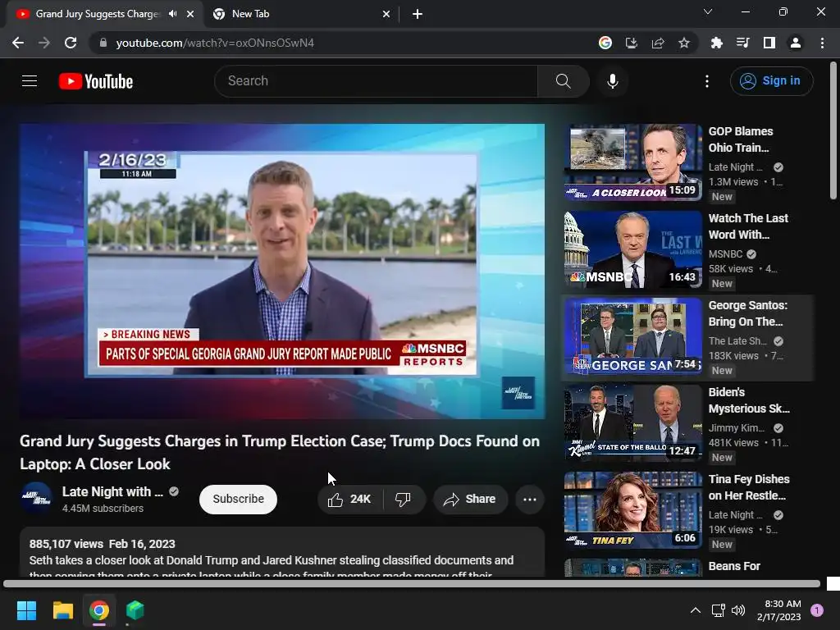Open George Santos Late Show thumbnail

click(x=632, y=336)
